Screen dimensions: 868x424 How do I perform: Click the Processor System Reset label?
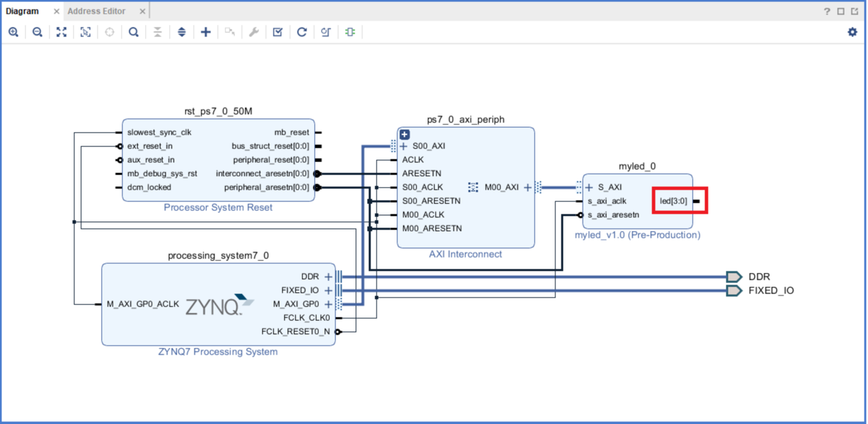(218, 208)
